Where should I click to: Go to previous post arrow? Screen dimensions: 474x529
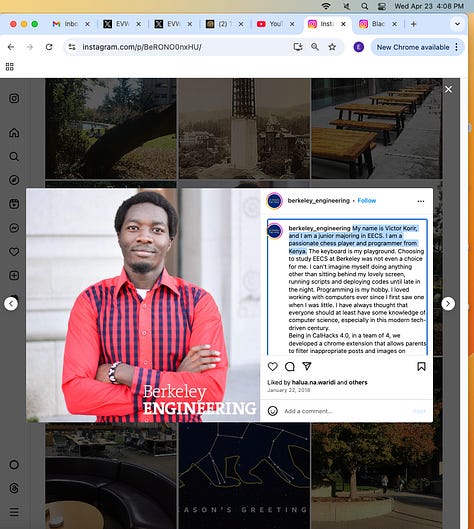[11, 304]
